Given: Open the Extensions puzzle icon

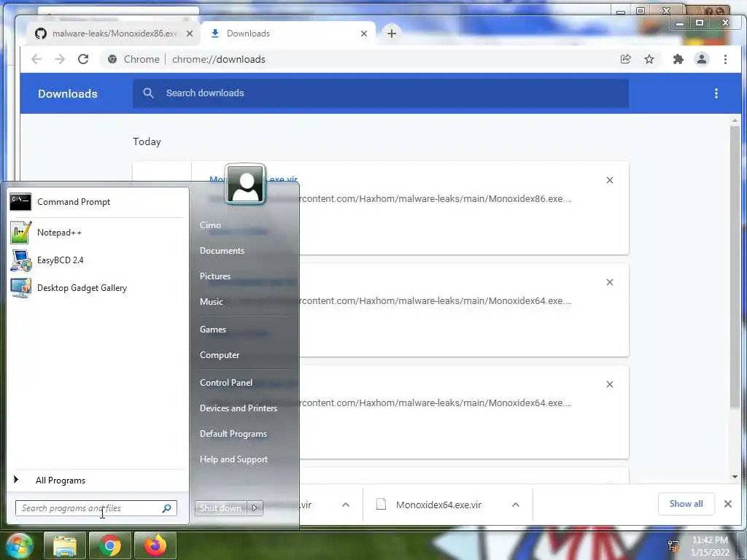Looking at the screenshot, I should (678, 59).
